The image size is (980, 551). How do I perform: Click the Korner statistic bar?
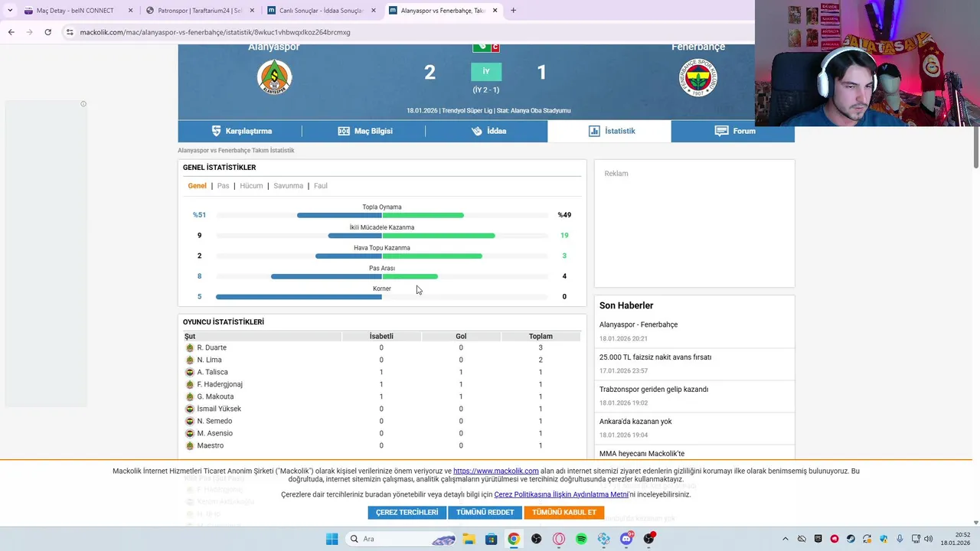point(381,297)
